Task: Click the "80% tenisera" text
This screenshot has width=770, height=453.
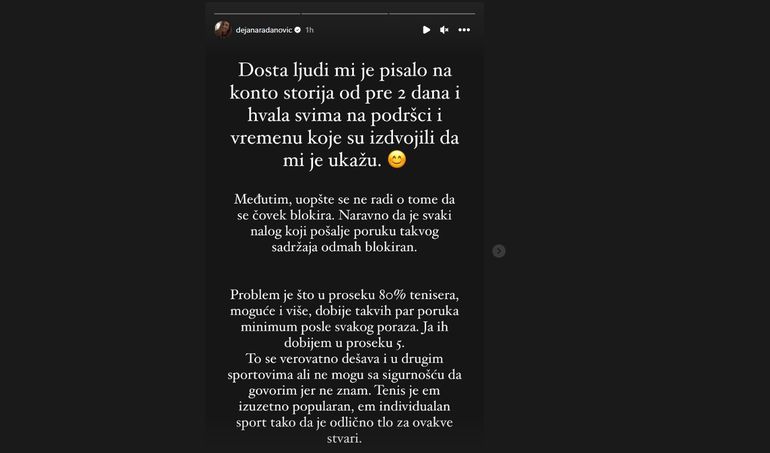Action: click(x=418, y=295)
